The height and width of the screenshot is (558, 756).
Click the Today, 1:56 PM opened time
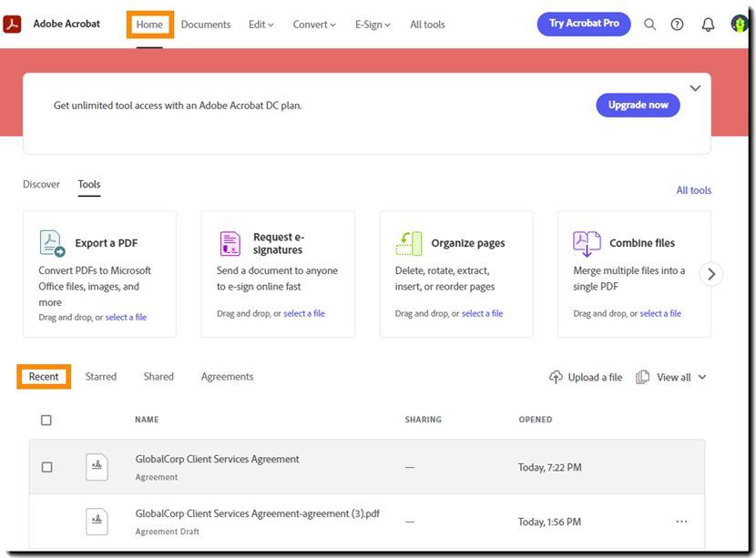point(549,522)
